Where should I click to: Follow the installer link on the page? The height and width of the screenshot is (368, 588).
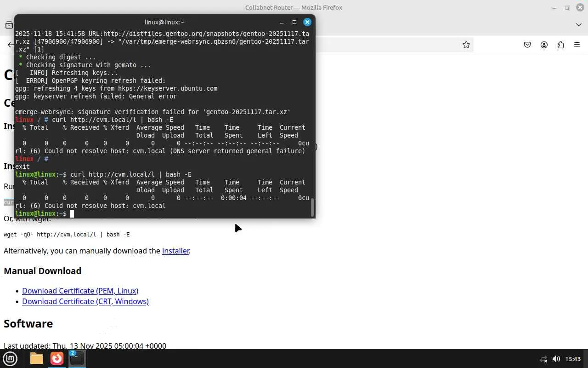(175, 251)
